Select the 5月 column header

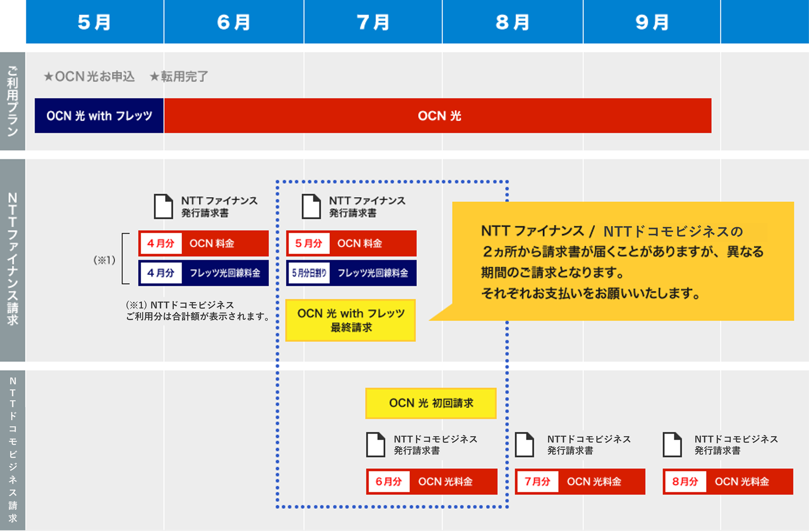95,22
